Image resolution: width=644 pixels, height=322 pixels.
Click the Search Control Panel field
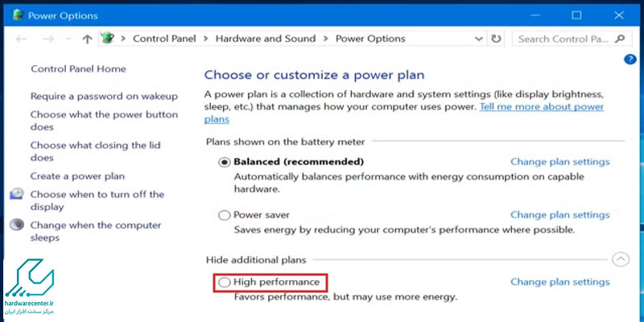[x=569, y=39]
